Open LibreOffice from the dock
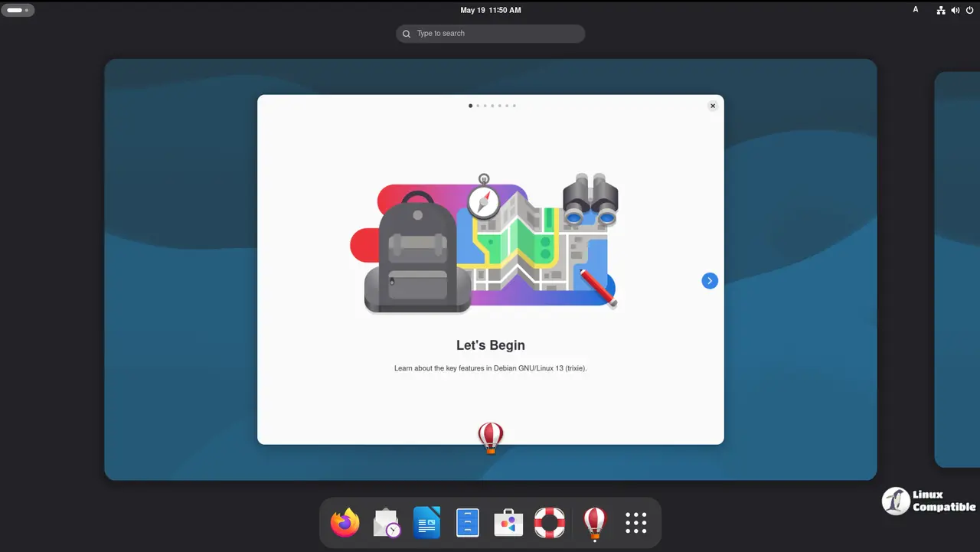Image resolution: width=980 pixels, height=552 pixels. coord(426,522)
